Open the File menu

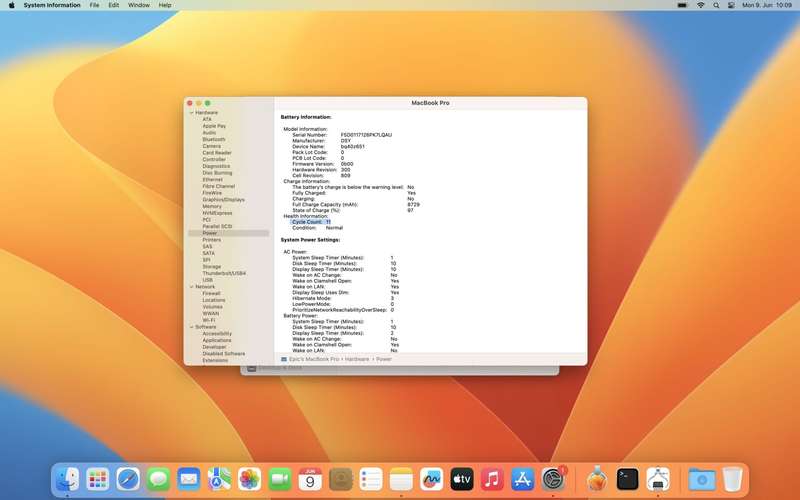click(x=94, y=5)
